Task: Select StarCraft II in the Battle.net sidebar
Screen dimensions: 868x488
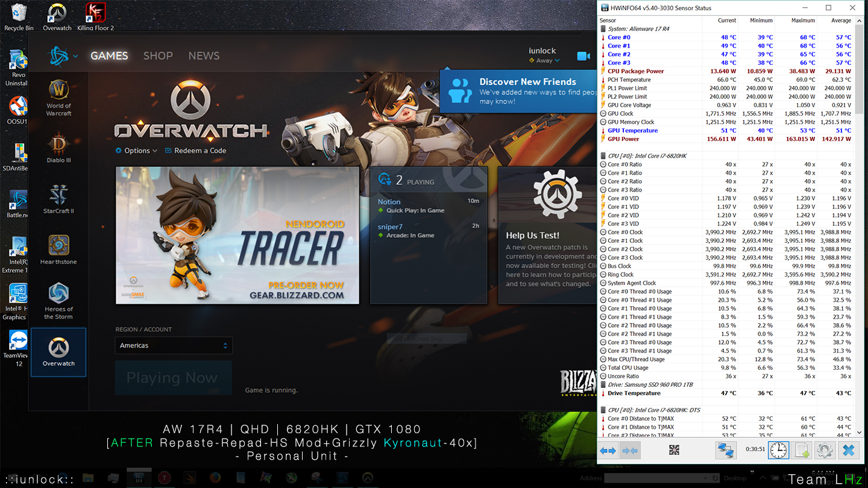Action: 58,199
